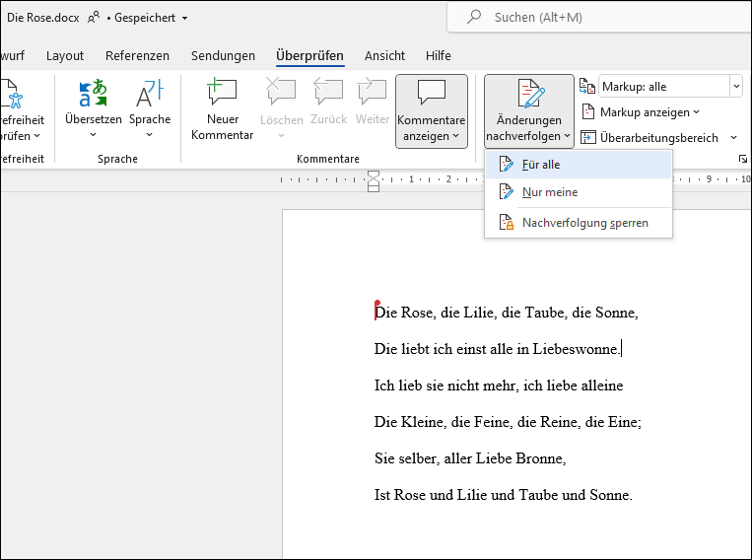This screenshot has height=560, width=752.
Task: Expand Markup anzeigen options
Action: pos(641,112)
